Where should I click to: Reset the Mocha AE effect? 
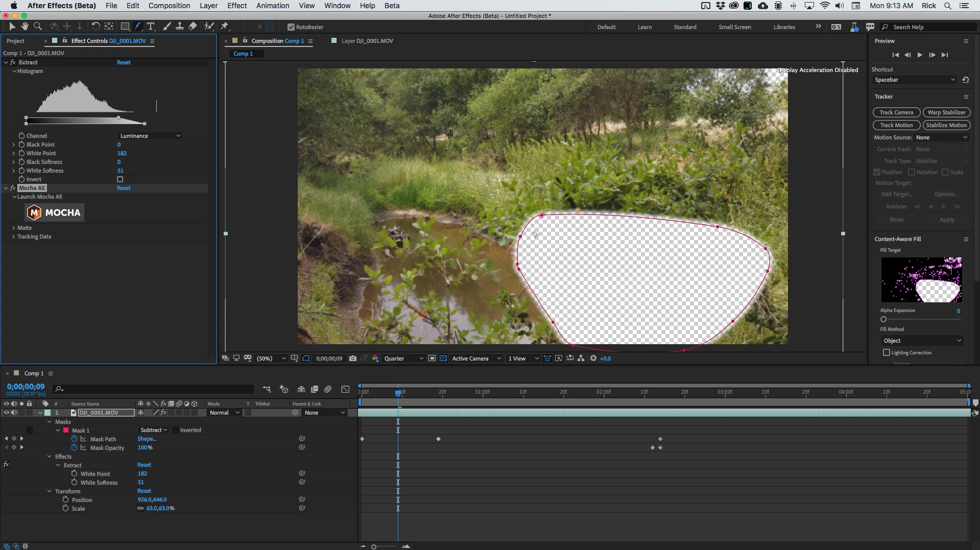click(124, 188)
